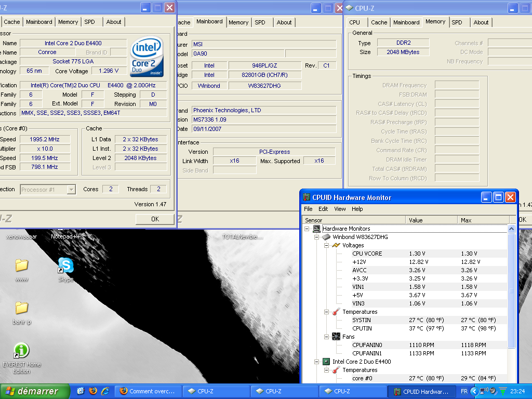Viewport: 532px width, 399px height.
Task: Expand hidden tray icons arrow
Action: (474, 391)
